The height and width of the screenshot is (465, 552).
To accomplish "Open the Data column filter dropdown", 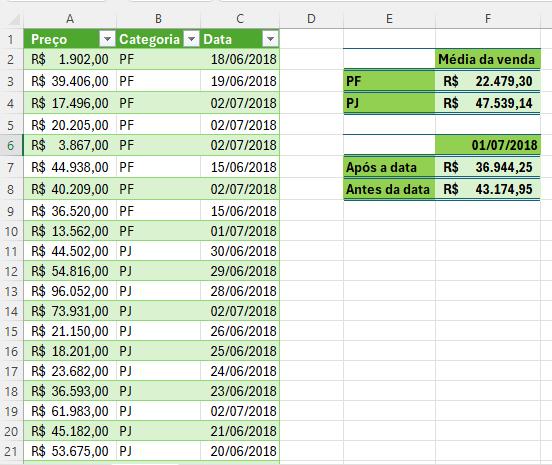I will [270, 39].
